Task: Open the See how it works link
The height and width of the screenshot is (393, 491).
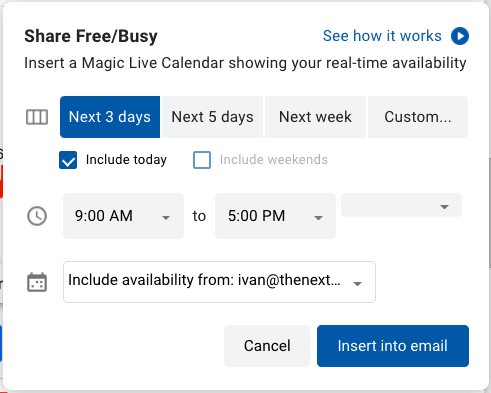Action: point(382,36)
